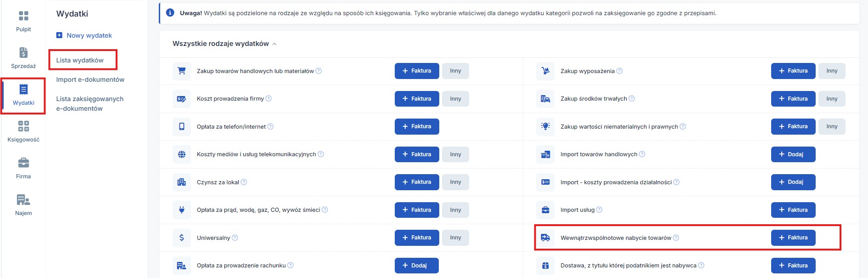
Task: Go to Sprzedaż in the sidebar
Action: [23, 53]
